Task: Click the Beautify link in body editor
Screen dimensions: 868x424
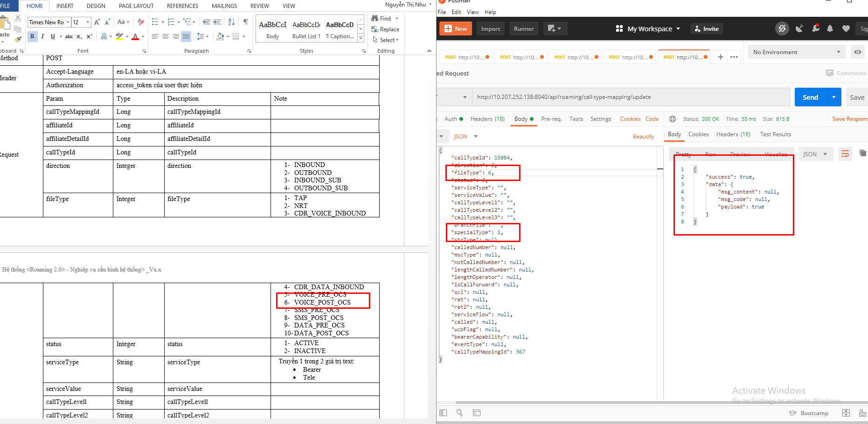Action: point(643,137)
